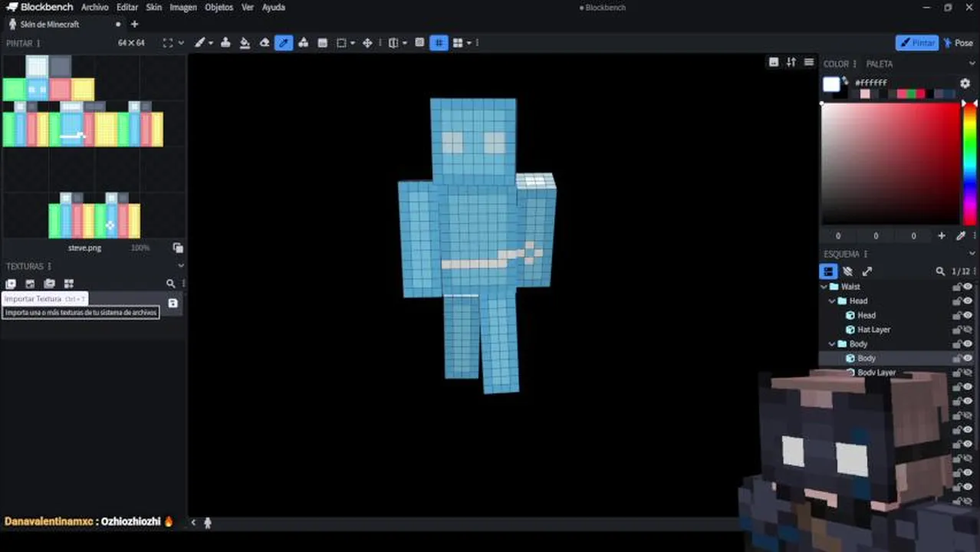
Task: Click the Lock Alpha channel icon
Action: 419,43
